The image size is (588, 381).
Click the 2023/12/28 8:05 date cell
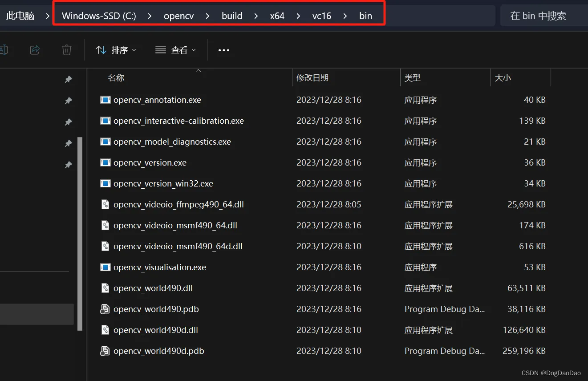point(329,205)
